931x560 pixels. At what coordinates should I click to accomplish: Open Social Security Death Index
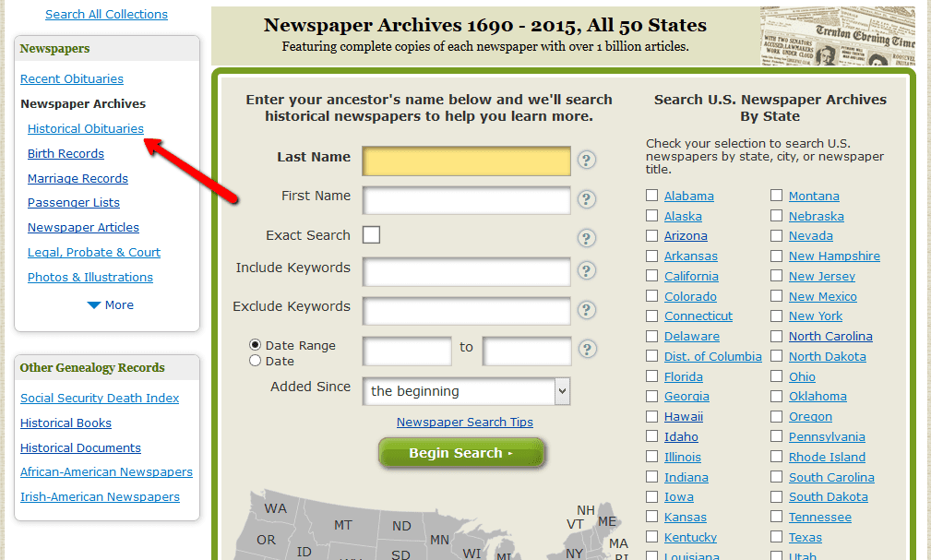(100, 399)
